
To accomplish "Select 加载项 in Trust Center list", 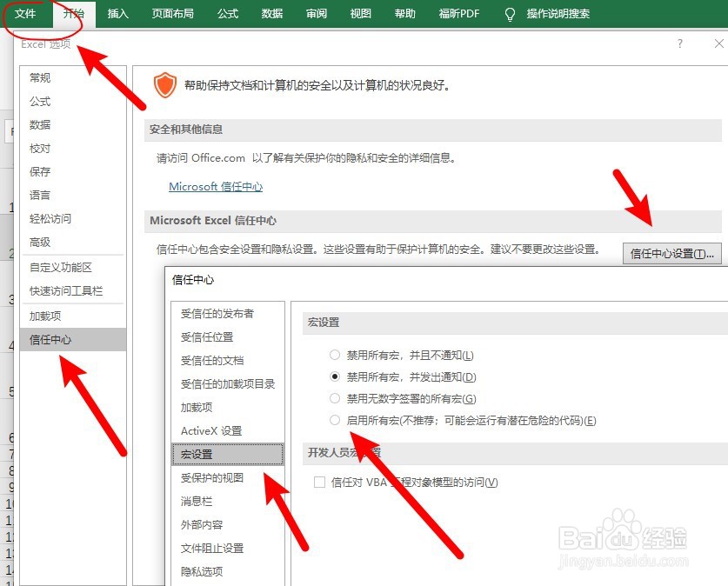I will [x=228, y=408].
